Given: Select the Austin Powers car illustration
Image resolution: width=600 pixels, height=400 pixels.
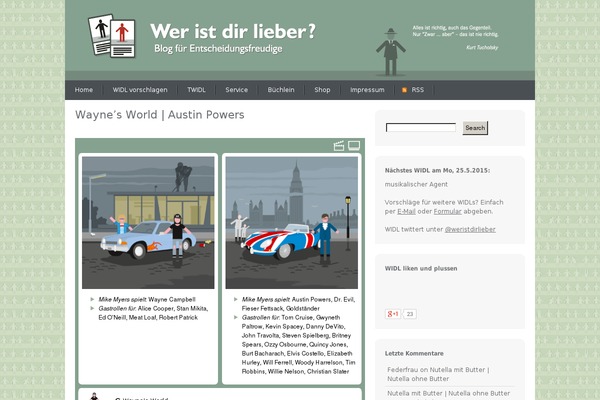Looking at the screenshot, I should (292, 222).
